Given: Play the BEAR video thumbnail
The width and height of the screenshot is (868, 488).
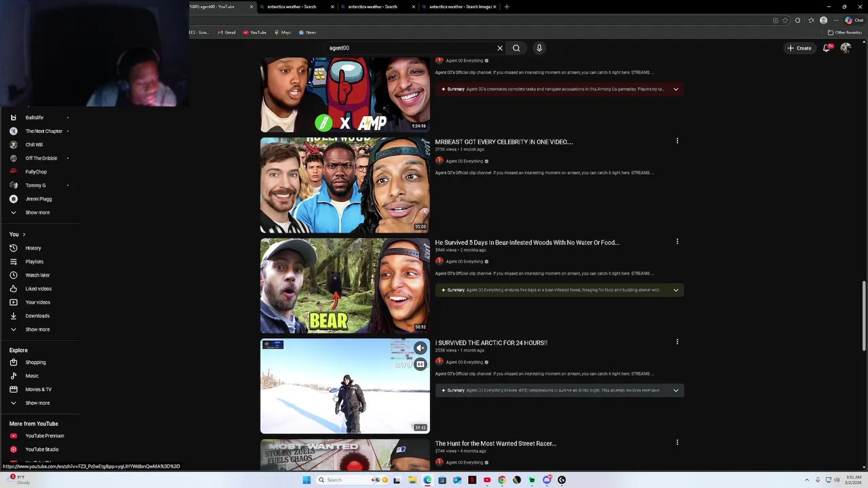Looking at the screenshot, I should (x=345, y=285).
